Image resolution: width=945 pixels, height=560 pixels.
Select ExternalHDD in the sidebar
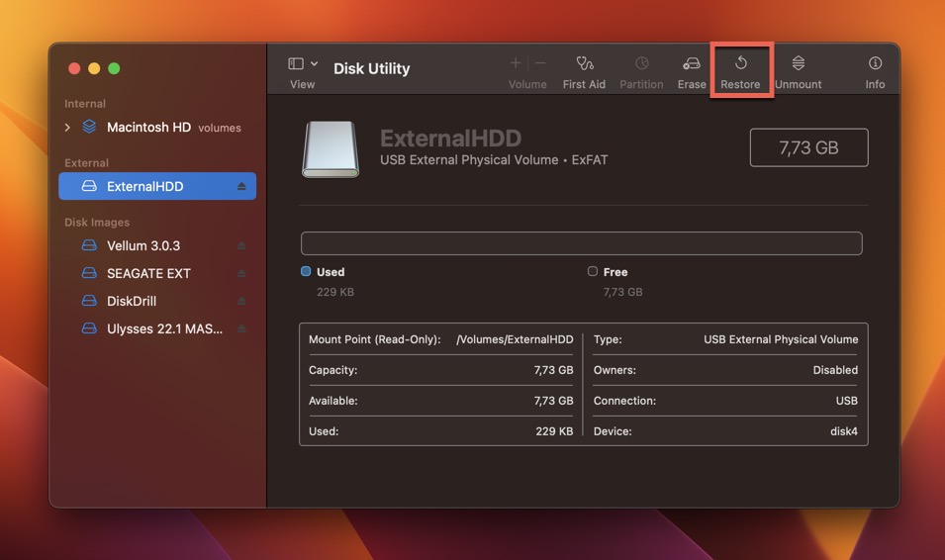[x=144, y=186]
